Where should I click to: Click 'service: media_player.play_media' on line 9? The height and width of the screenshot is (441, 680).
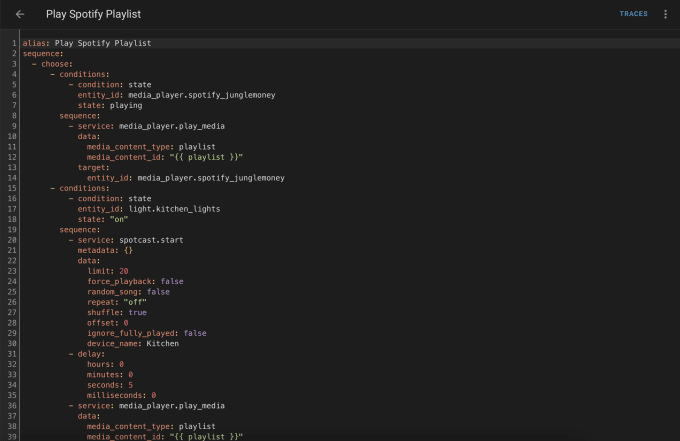point(151,126)
